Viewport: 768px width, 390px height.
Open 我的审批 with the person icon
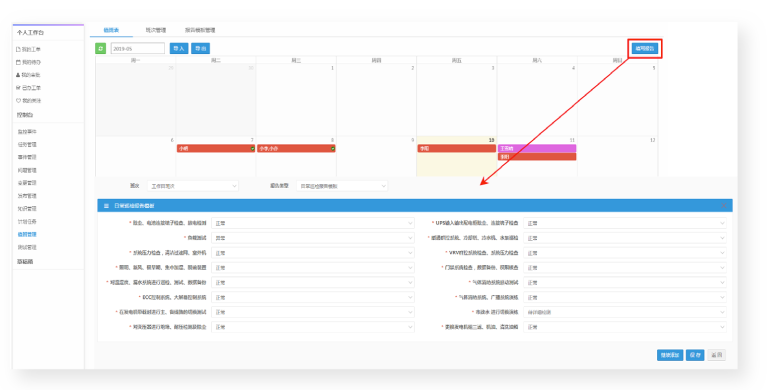28,75
